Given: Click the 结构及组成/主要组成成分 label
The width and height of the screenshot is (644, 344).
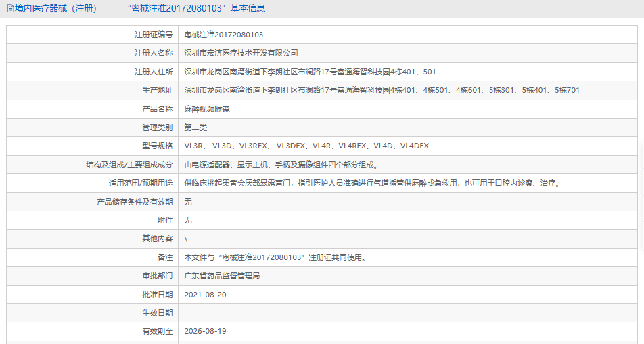Looking at the screenshot, I should point(129,165).
